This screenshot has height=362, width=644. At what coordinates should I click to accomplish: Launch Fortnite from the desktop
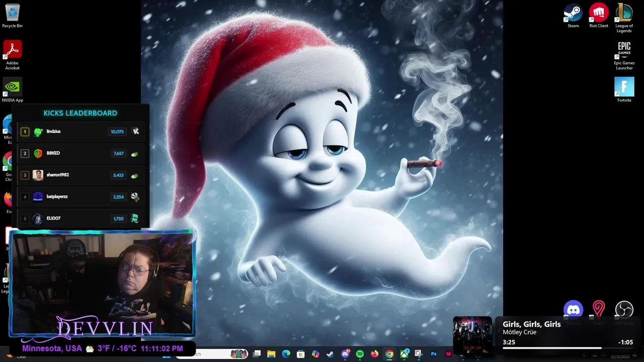click(x=624, y=90)
